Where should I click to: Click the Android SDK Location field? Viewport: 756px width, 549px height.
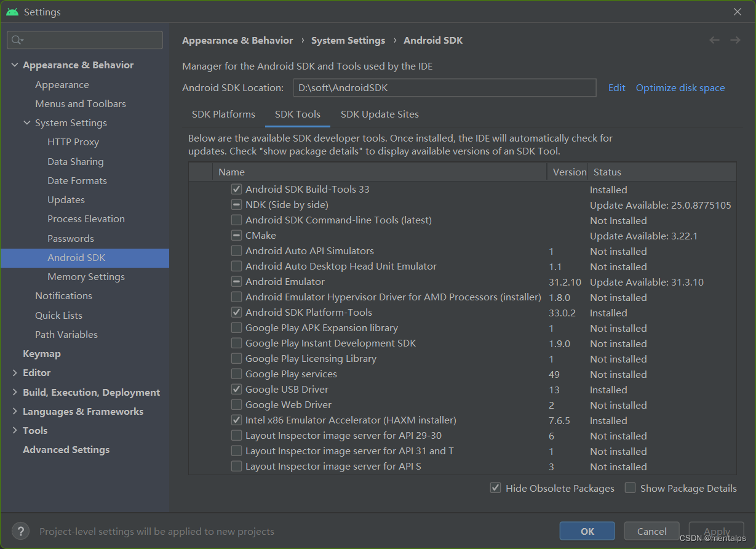coord(445,87)
